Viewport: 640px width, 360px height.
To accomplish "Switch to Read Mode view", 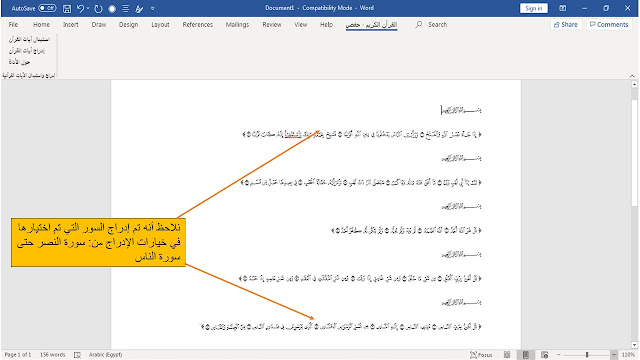I will [x=507, y=355].
